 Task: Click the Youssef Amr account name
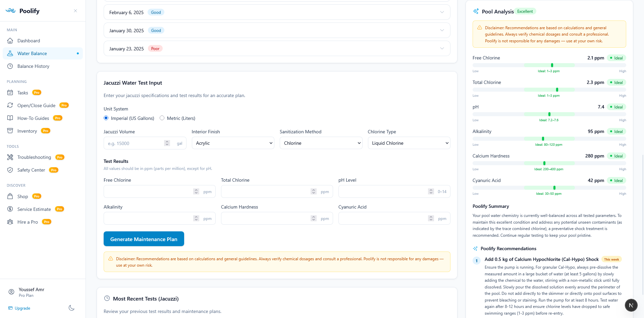[32, 289]
